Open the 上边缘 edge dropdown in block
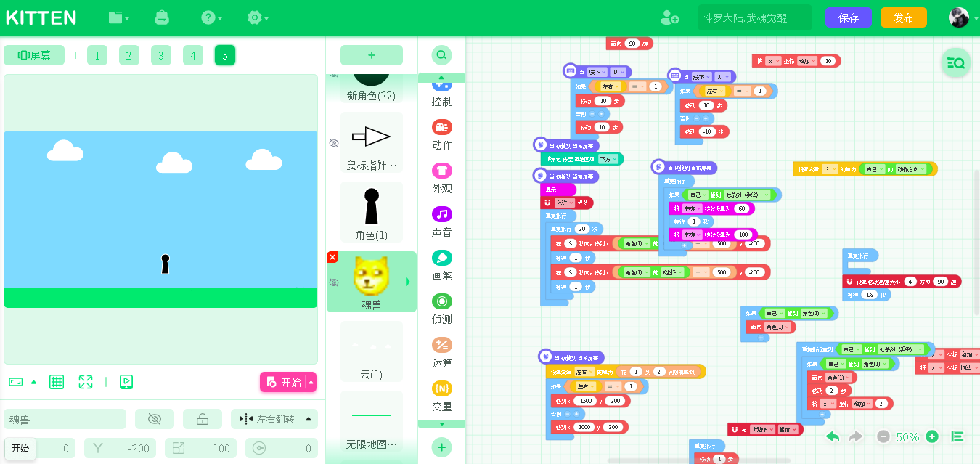The width and height of the screenshot is (980, 464). [x=763, y=430]
